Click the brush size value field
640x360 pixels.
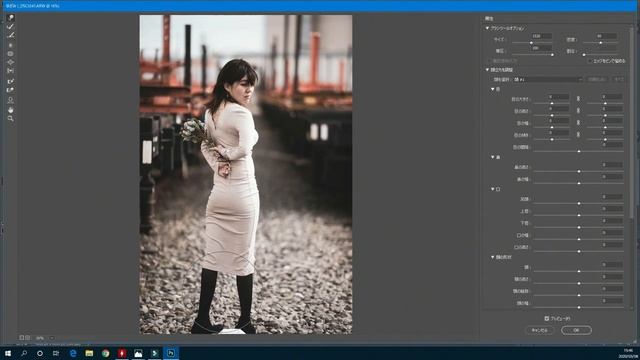point(541,36)
